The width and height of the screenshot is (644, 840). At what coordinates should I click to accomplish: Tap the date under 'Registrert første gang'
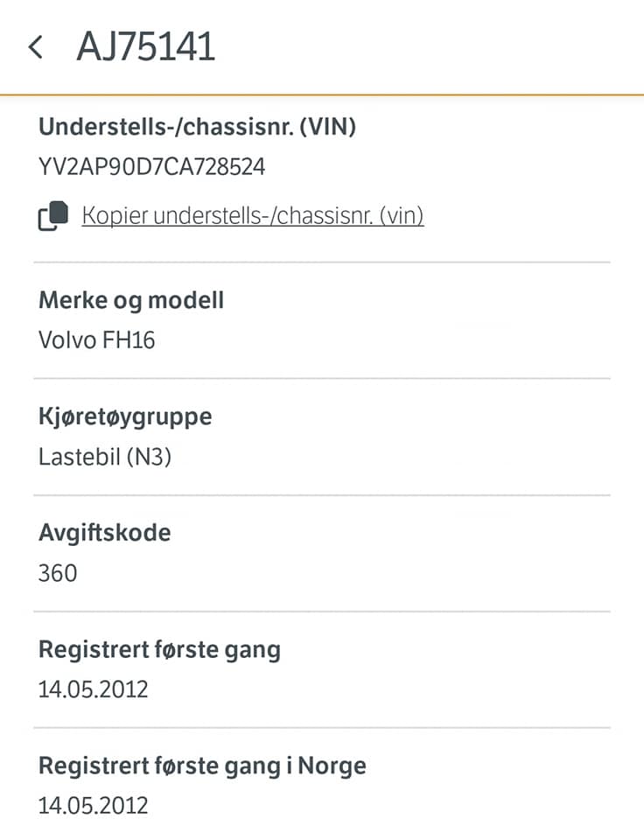(93, 689)
